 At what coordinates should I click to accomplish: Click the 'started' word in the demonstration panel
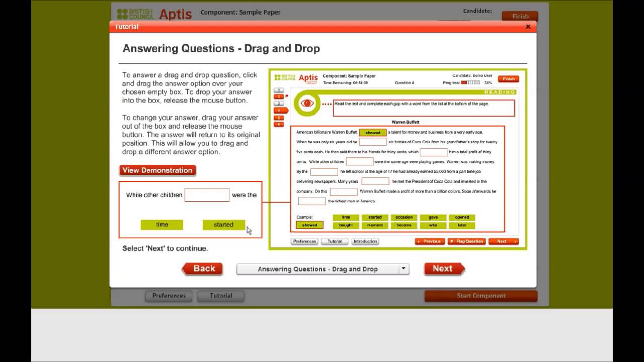click(x=223, y=225)
